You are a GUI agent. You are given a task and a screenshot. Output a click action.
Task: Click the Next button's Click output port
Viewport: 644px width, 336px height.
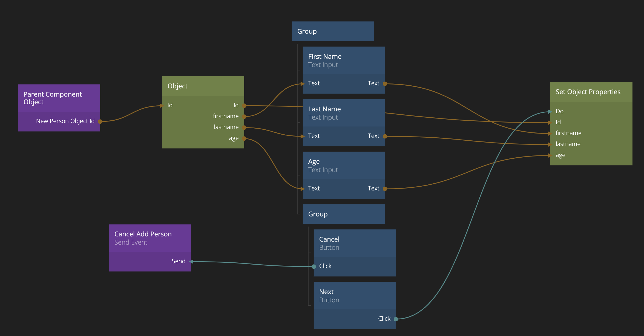tap(396, 319)
